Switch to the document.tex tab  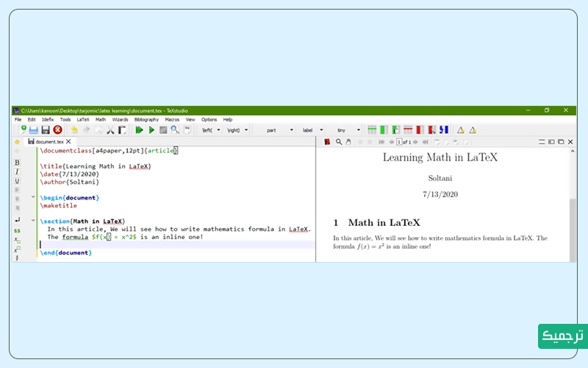pos(50,141)
